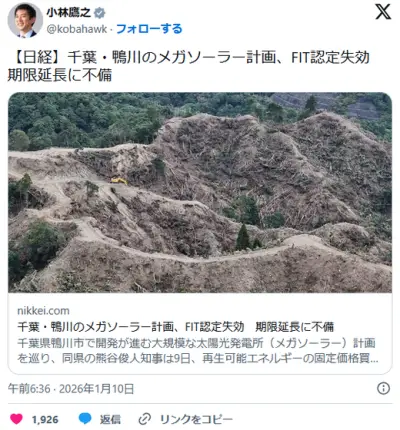Open the card headline 千葉・鴨川のメガソーラー計画
Viewport: 400px width, 430px height.
tap(175, 327)
